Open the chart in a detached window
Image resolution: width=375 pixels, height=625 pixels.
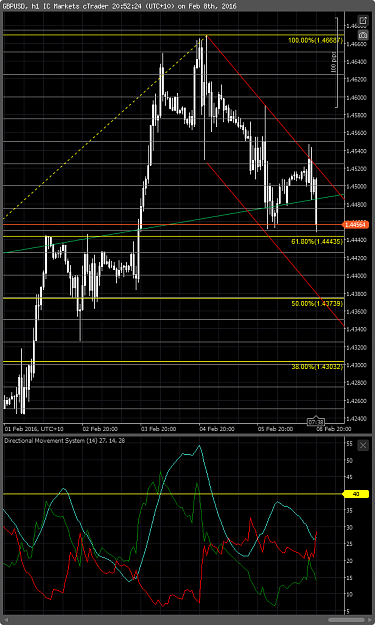363,20
